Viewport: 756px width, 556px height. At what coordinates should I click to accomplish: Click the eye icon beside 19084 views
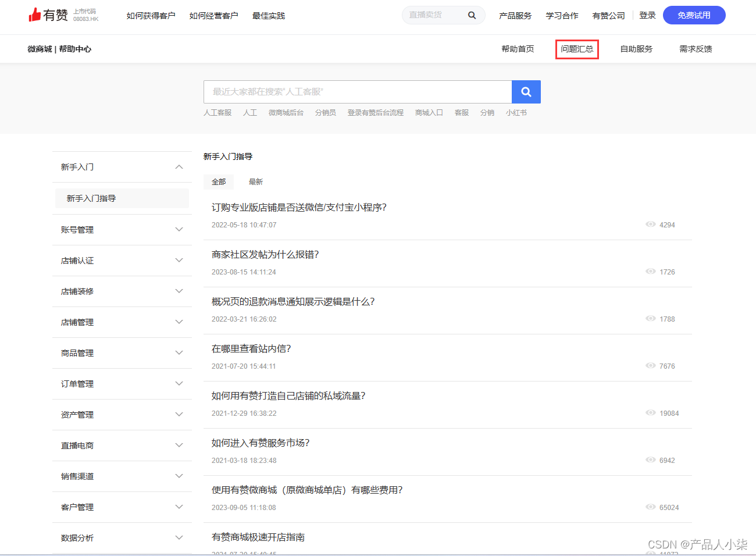coord(651,413)
